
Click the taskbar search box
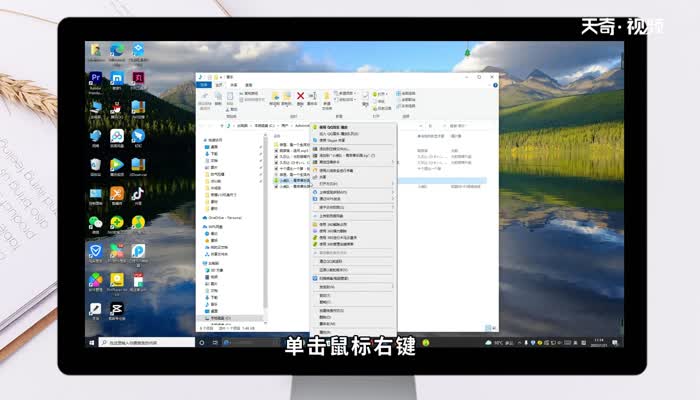click(146, 342)
